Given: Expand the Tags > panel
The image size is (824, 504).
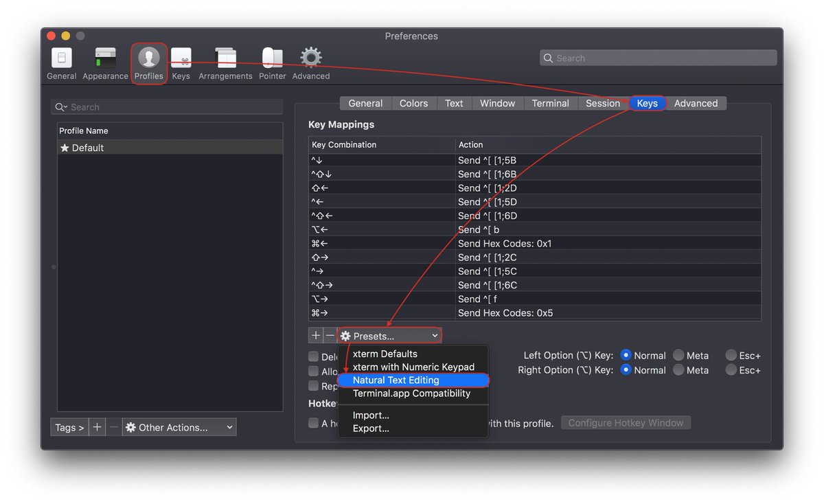Looking at the screenshot, I should pos(69,427).
